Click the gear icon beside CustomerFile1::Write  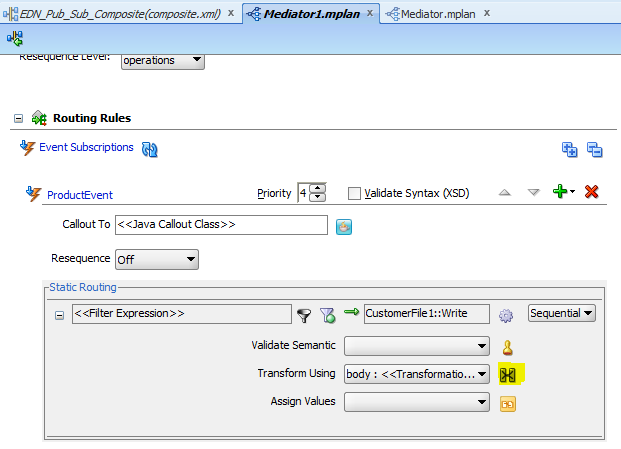point(506,316)
